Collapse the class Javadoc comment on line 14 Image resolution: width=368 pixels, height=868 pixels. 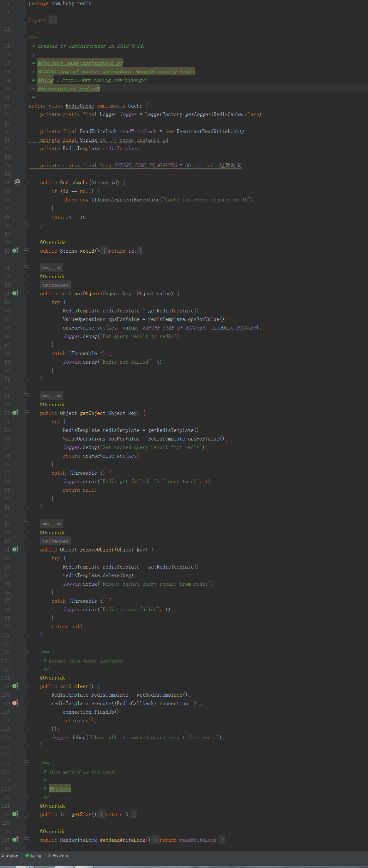coord(26,37)
